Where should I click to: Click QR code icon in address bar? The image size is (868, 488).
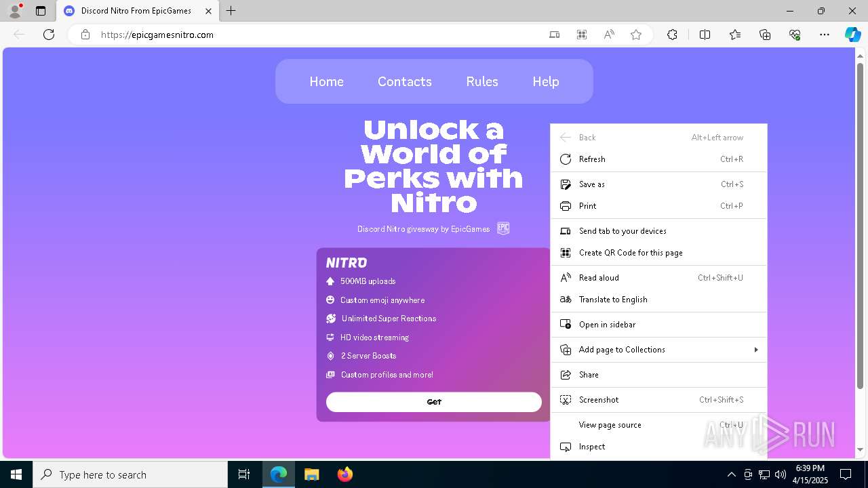pyautogui.click(x=582, y=35)
